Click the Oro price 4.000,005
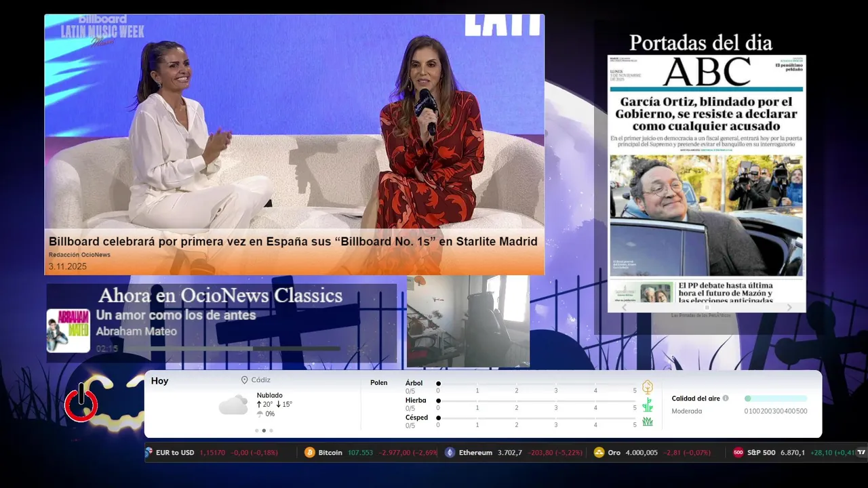Image resolution: width=868 pixels, height=488 pixels. tap(642, 453)
